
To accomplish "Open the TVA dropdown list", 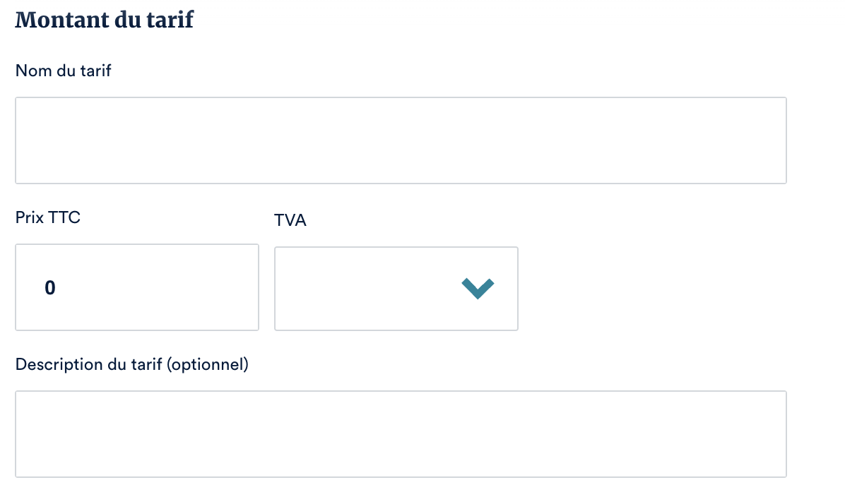I will coord(396,288).
